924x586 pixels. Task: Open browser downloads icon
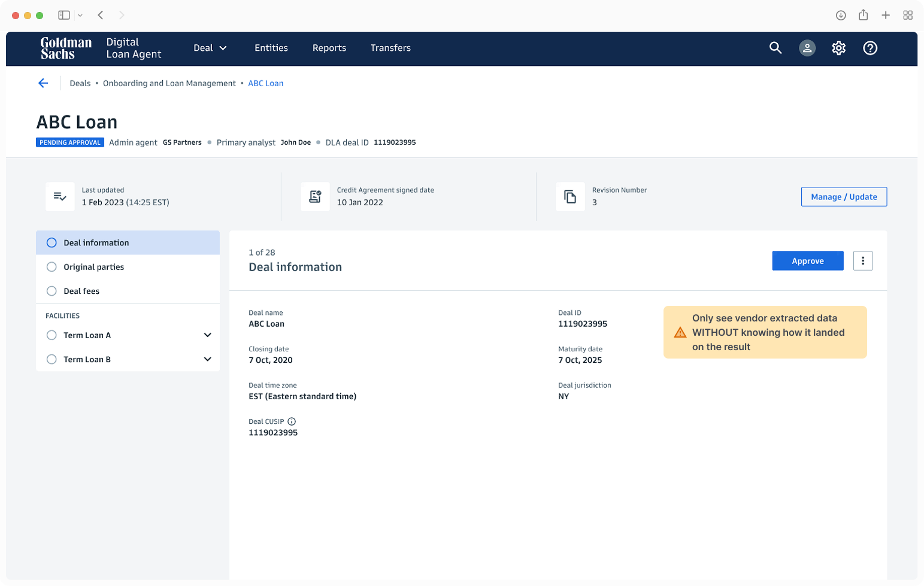pyautogui.click(x=841, y=16)
